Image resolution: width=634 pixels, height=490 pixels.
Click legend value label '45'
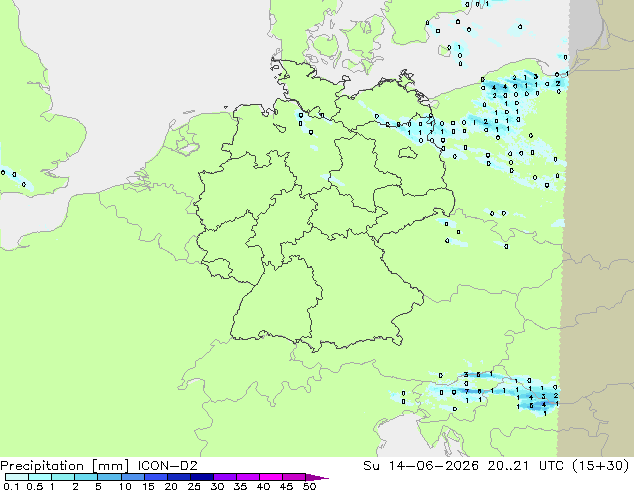point(286,486)
